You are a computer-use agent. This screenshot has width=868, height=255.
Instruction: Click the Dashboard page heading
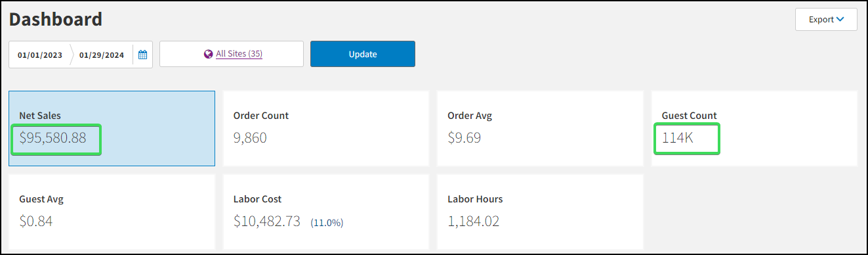pos(56,19)
